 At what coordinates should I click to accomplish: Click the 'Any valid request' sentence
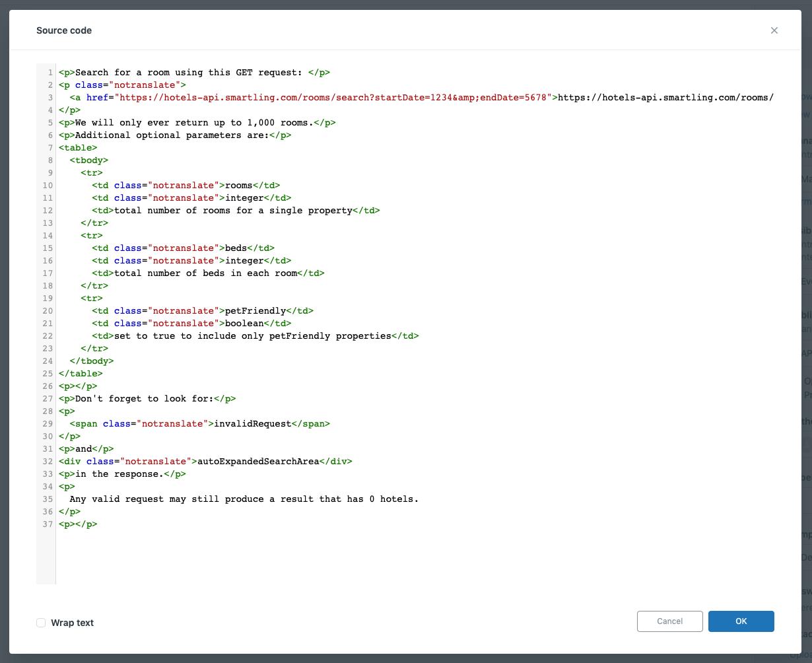point(244,499)
